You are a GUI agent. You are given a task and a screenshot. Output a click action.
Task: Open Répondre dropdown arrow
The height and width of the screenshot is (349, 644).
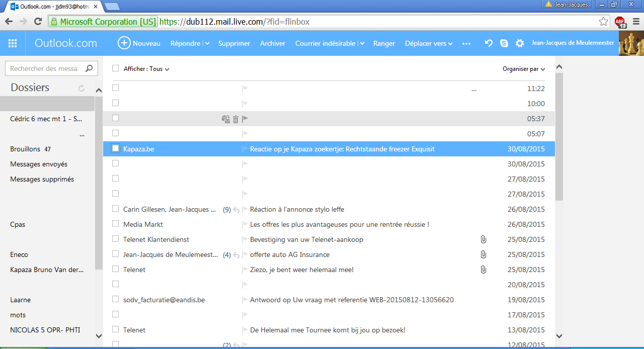point(207,44)
